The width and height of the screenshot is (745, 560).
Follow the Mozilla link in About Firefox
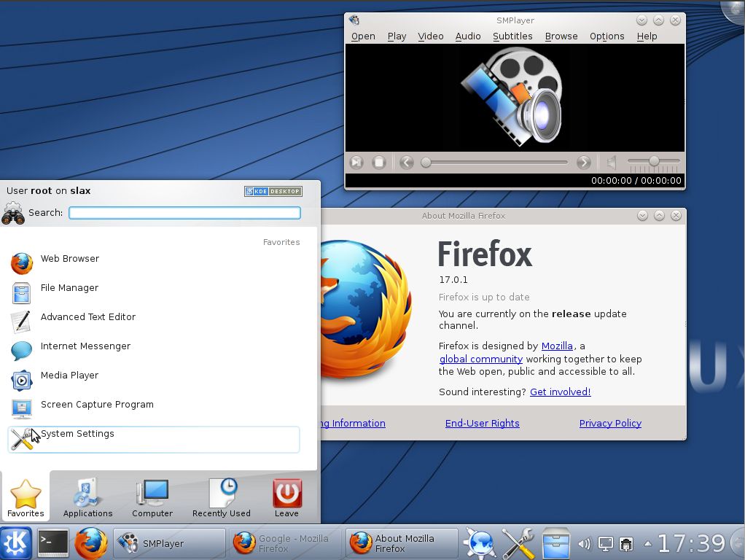coord(557,346)
